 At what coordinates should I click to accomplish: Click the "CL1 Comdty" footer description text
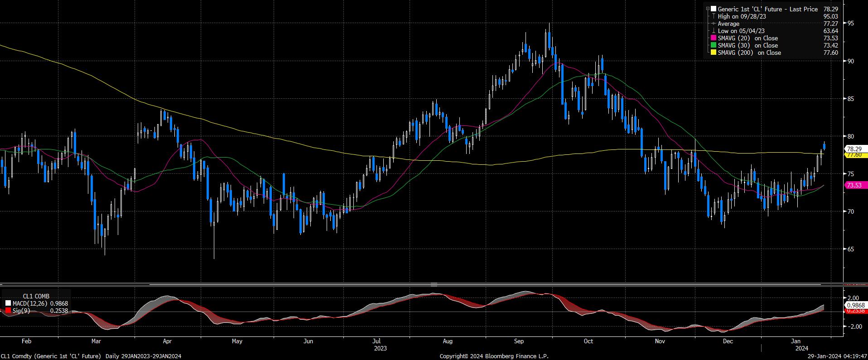click(91, 356)
